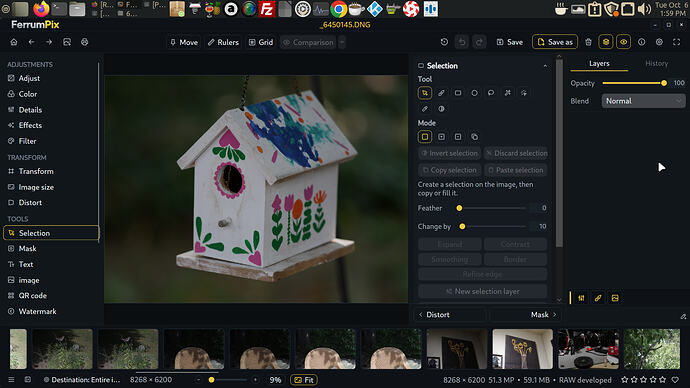The height and width of the screenshot is (388, 690).
Task: Navigate to the previous image with back arrow
Action: [x=31, y=42]
